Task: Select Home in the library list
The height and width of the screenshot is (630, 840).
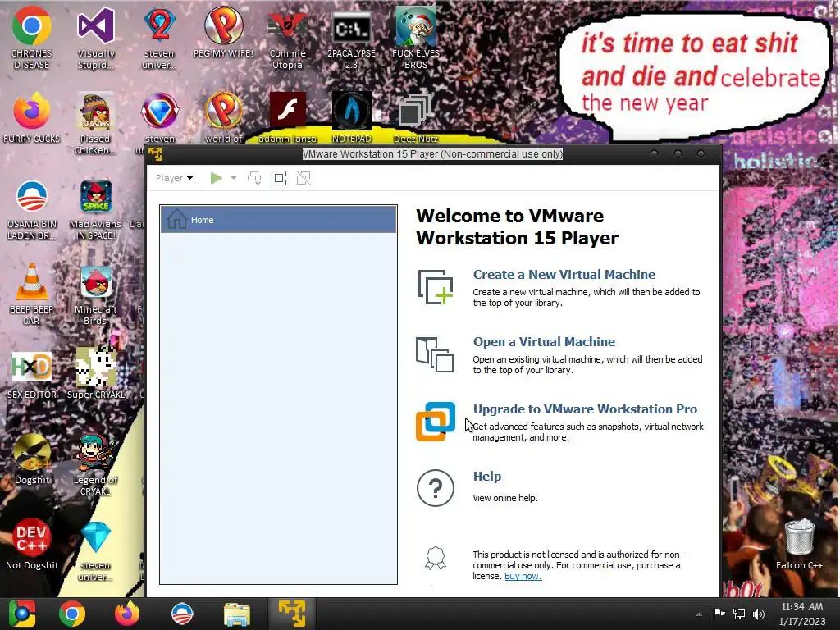Action: tap(279, 220)
